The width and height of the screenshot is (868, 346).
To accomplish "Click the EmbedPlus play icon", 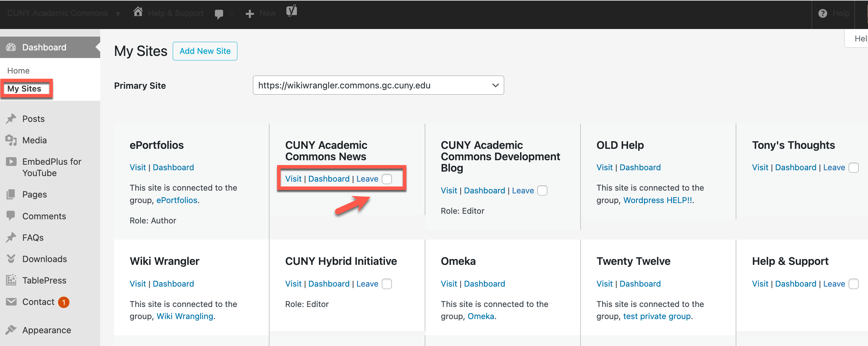I will point(11,162).
